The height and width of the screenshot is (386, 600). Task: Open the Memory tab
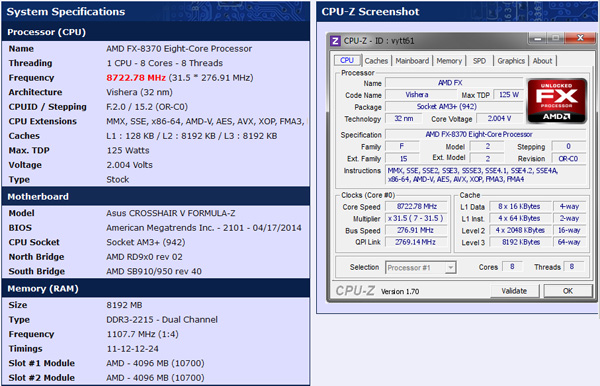449,60
